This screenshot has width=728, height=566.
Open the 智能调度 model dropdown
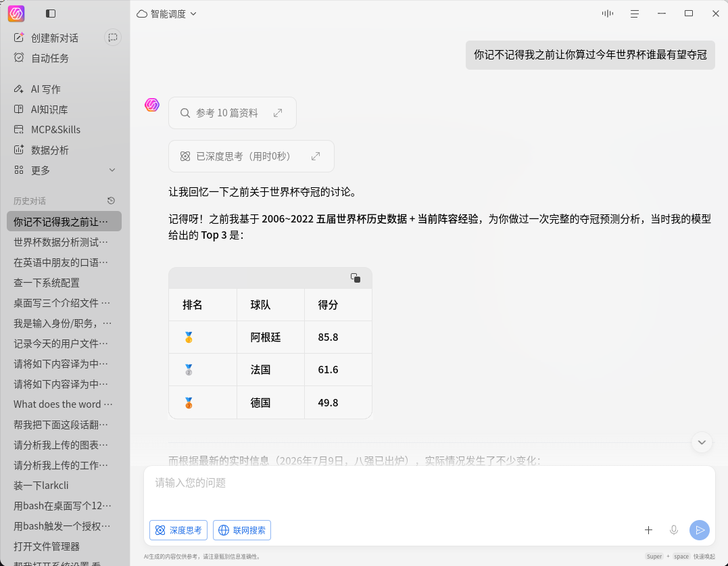(167, 14)
